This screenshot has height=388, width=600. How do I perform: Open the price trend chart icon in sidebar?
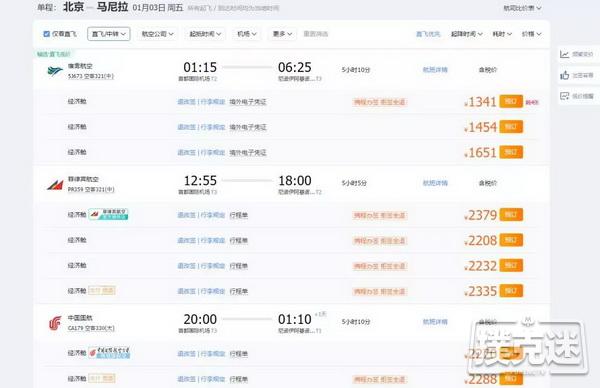(564, 54)
